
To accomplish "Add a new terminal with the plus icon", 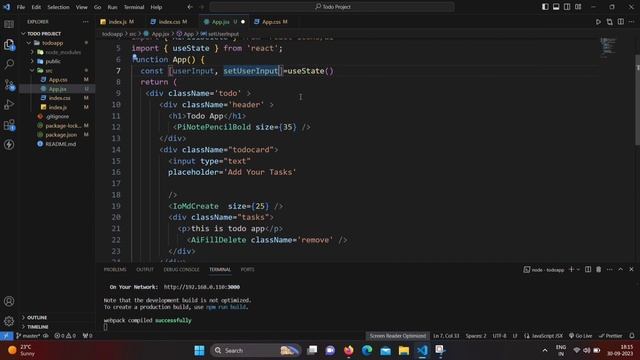I will (x=571, y=269).
